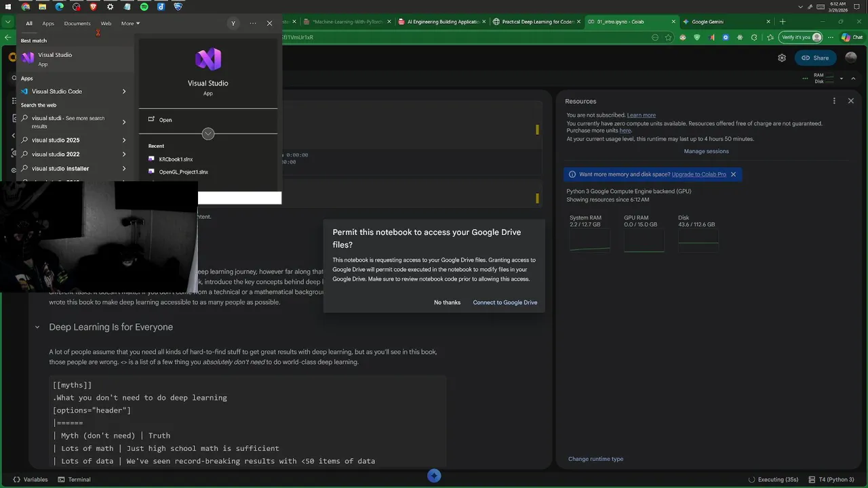The width and height of the screenshot is (868, 488).
Task: Click the 'here' purchase units link
Action: (625, 131)
